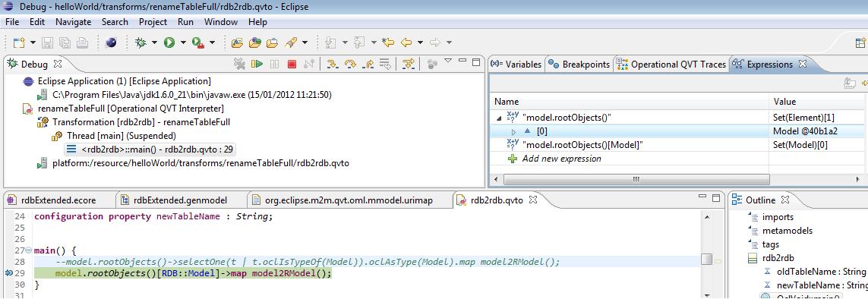Click the Last Edit Location arrow icon
Image resolution: width=868 pixels, height=299 pixels.
388,42
